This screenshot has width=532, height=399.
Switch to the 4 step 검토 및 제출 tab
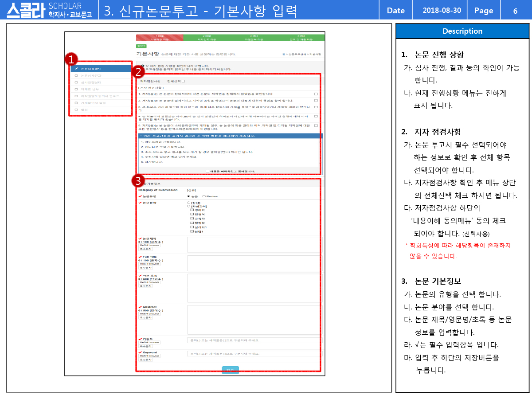point(301,38)
